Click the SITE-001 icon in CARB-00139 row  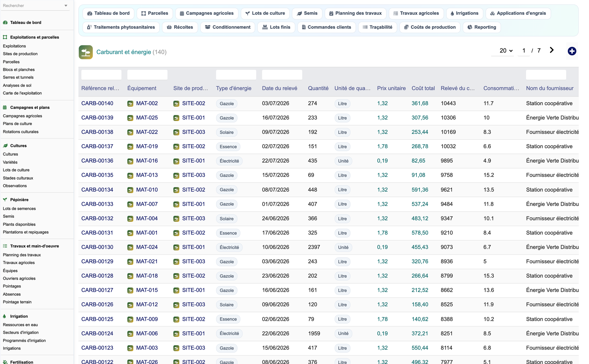pyautogui.click(x=176, y=118)
